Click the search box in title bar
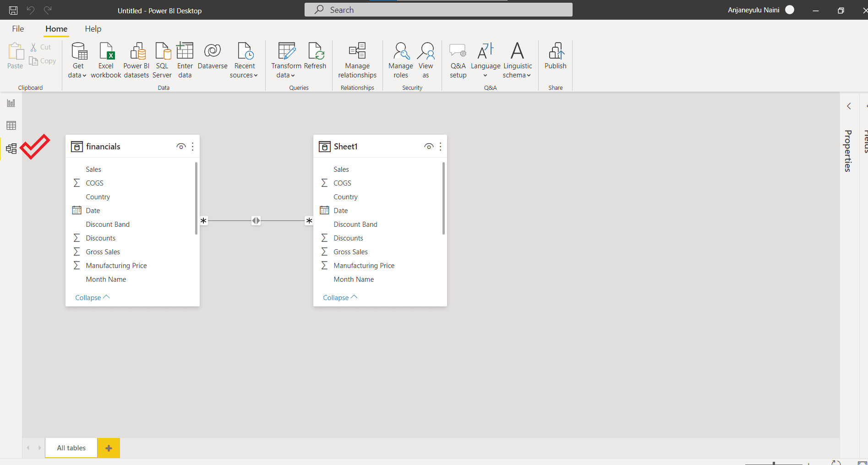This screenshot has width=868, height=465. [438, 10]
